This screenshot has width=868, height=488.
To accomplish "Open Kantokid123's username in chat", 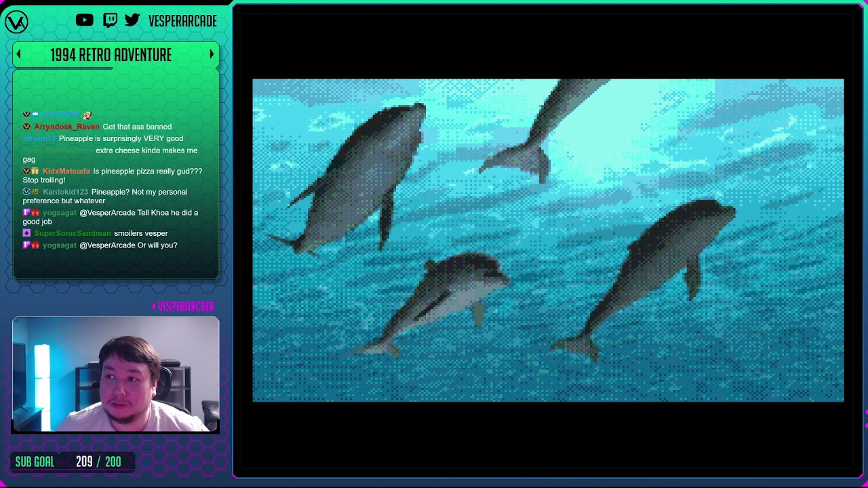I will click(65, 192).
